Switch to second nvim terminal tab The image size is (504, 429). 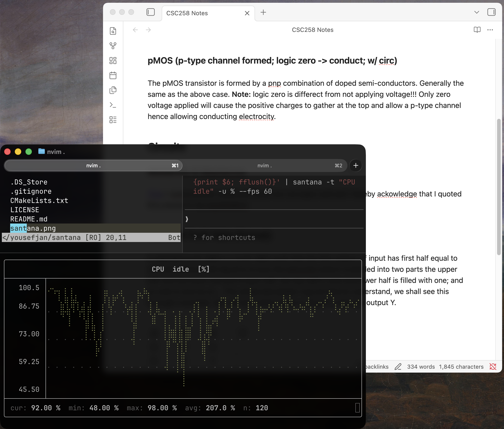point(264,166)
